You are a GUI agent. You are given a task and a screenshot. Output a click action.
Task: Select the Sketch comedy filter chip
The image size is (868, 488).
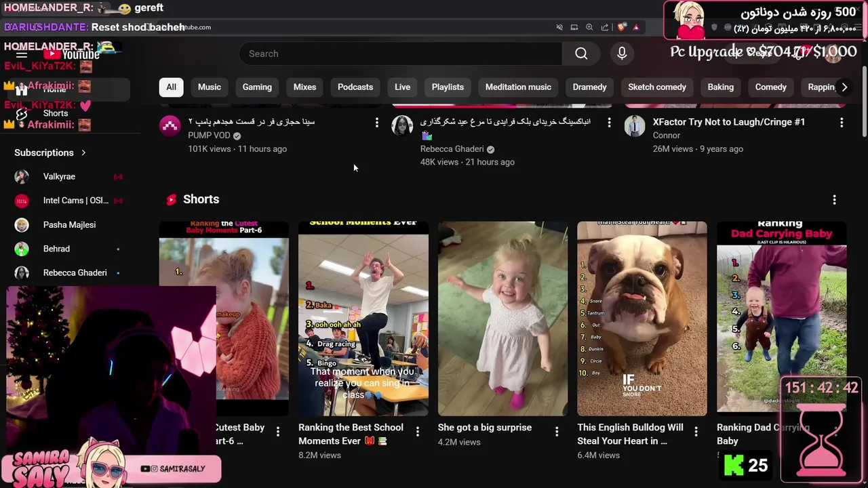[657, 87]
